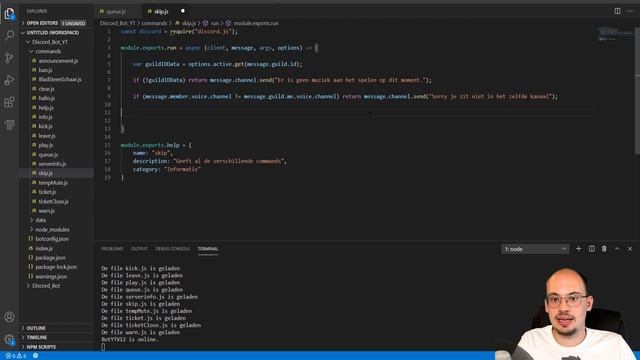The image size is (640, 360).
Task: Click the 1 unsaved badge in Open Editors
Action: (x=74, y=23)
